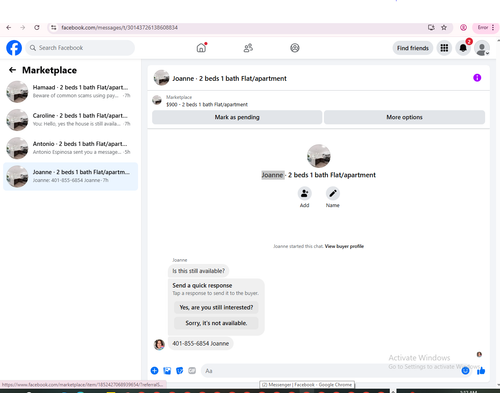Click the large listing photo in chat center

pyautogui.click(x=319, y=156)
